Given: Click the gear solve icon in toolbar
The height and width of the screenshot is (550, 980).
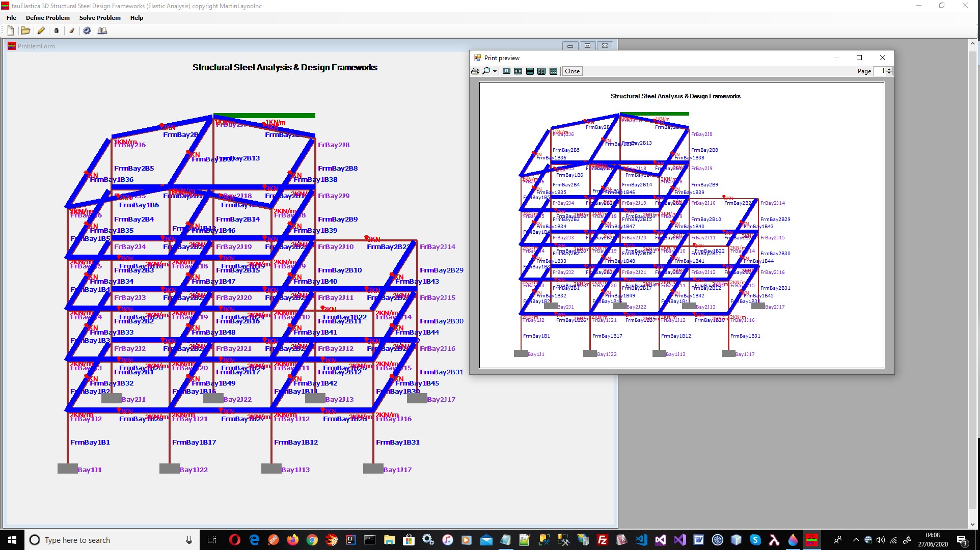Looking at the screenshot, I should coord(87,31).
